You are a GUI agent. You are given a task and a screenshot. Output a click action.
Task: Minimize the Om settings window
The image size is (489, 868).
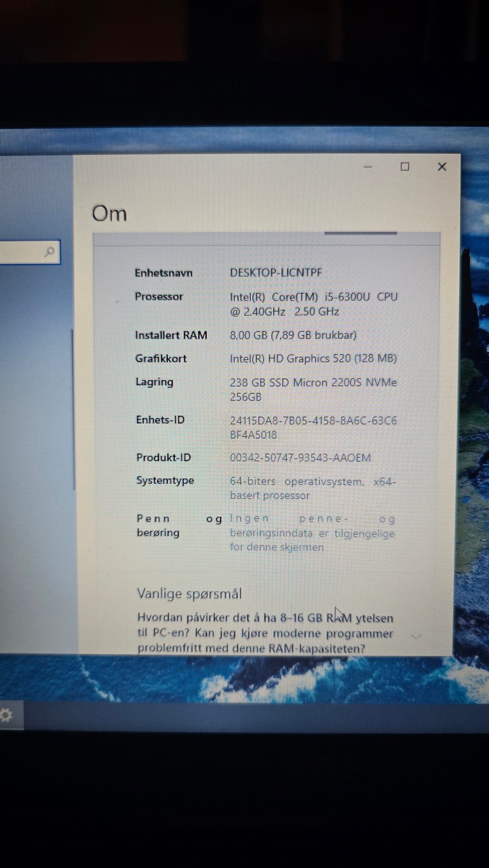pyautogui.click(x=368, y=166)
